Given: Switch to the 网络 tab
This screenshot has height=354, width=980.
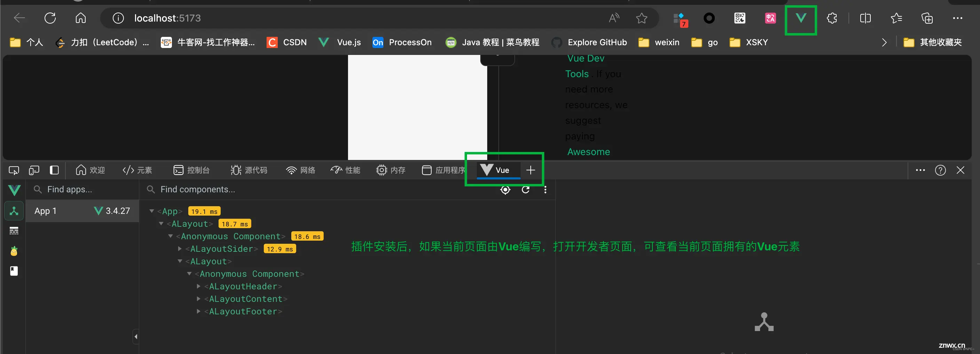Looking at the screenshot, I should (301, 170).
